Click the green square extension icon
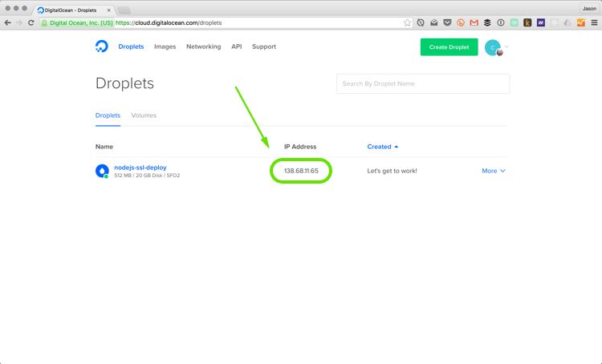This screenshot has width=602, height=364. 514,22
